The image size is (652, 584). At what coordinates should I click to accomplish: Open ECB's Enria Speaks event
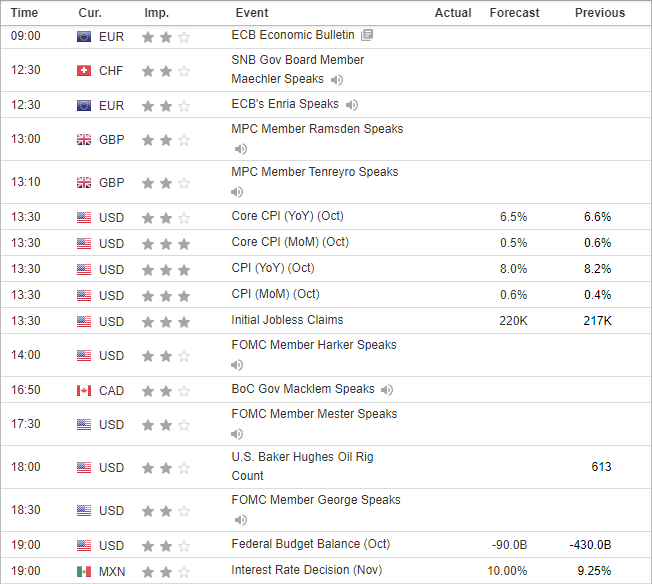(x=285, y=104)
